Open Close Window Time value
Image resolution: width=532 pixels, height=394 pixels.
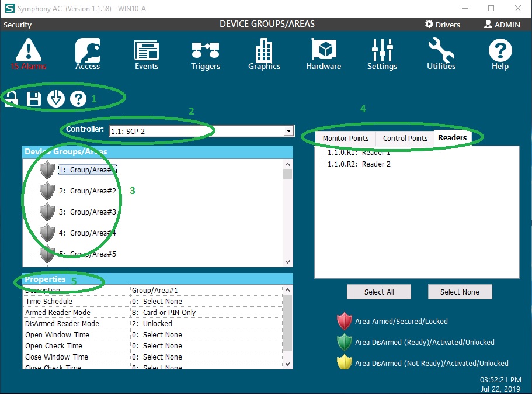pos(206,357)
